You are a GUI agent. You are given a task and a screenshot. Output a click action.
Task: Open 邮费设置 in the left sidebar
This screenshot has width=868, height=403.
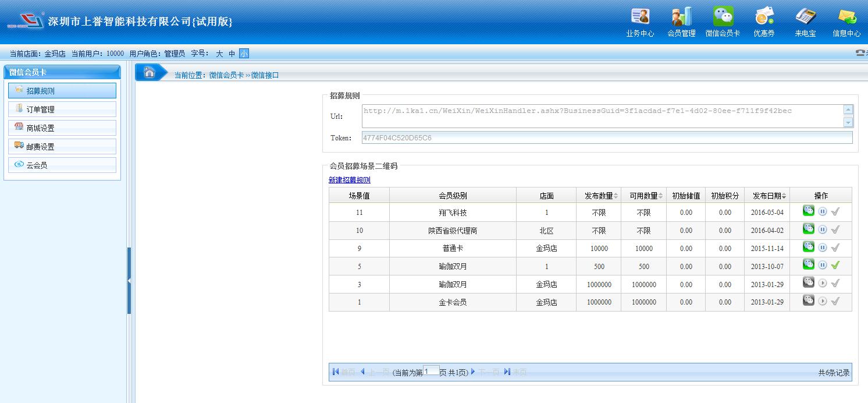(x=62, y=147)
